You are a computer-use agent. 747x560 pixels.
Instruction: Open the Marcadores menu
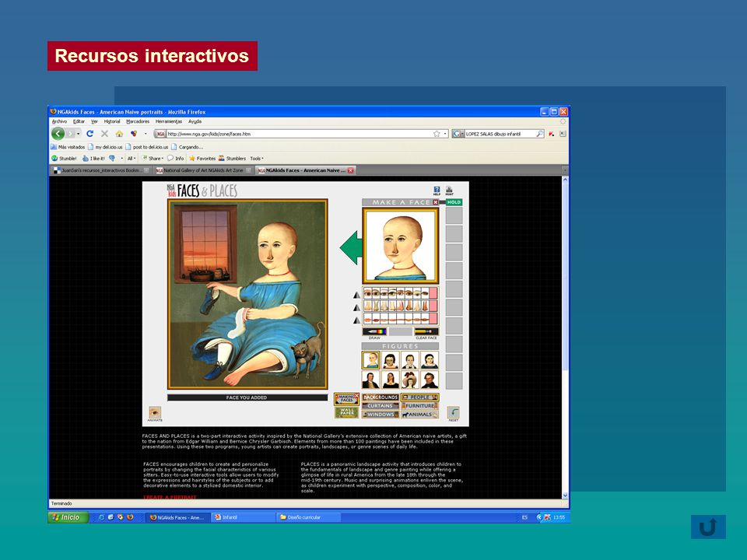coord(138,121)
